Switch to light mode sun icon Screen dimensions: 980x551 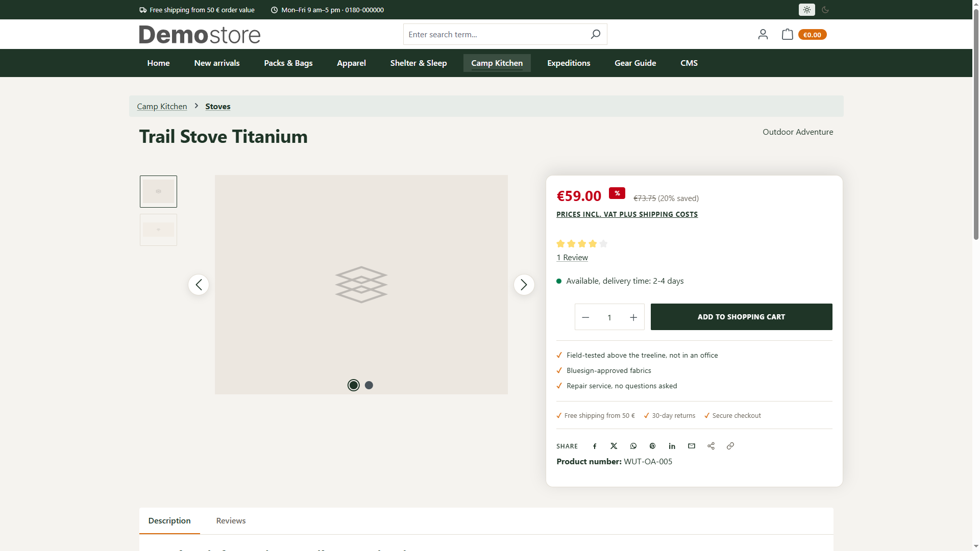click(x=806, y=10)
